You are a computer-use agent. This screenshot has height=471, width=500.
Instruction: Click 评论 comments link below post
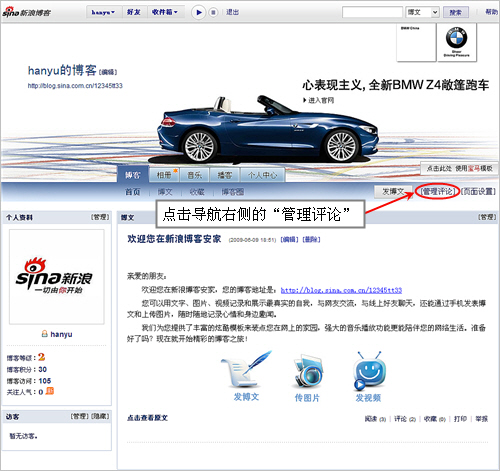coord(405,419)
